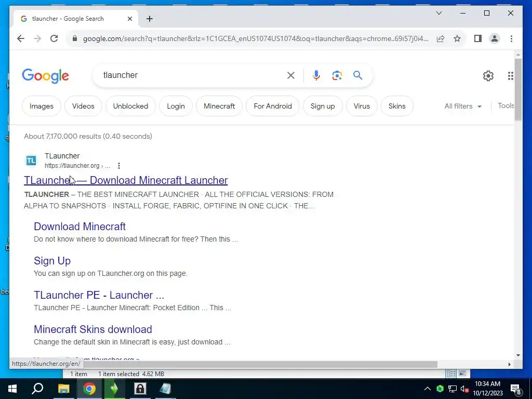Close the tlauncher Google Search tab
This screenshot has width=532, height=399.
coord(129,19)
